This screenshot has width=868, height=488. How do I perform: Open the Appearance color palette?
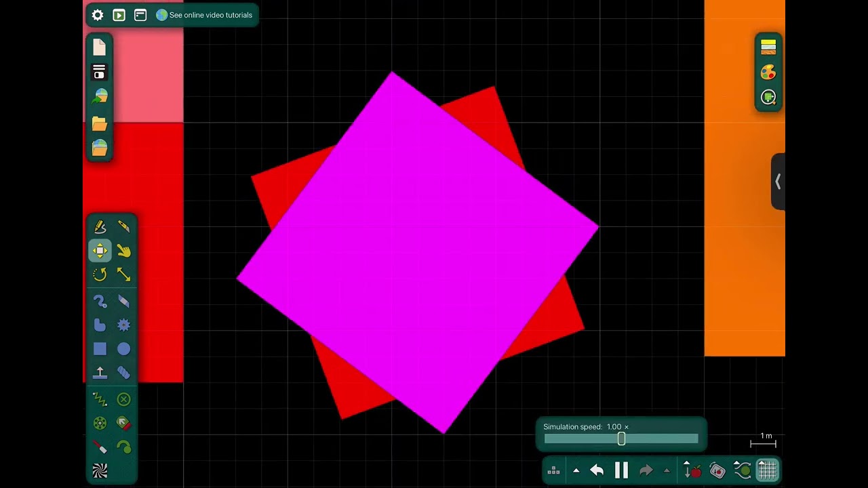768,73
